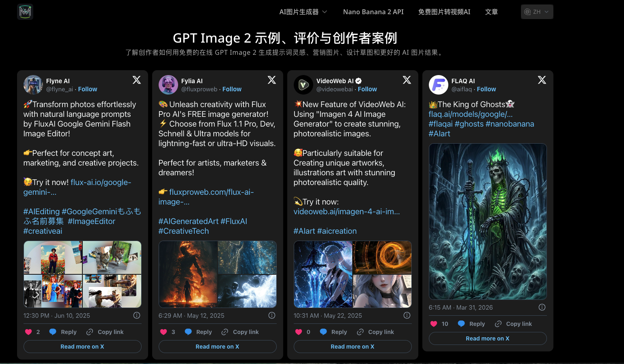
Task: Open the site logo in the header
Action: click(x=25, y=12)
